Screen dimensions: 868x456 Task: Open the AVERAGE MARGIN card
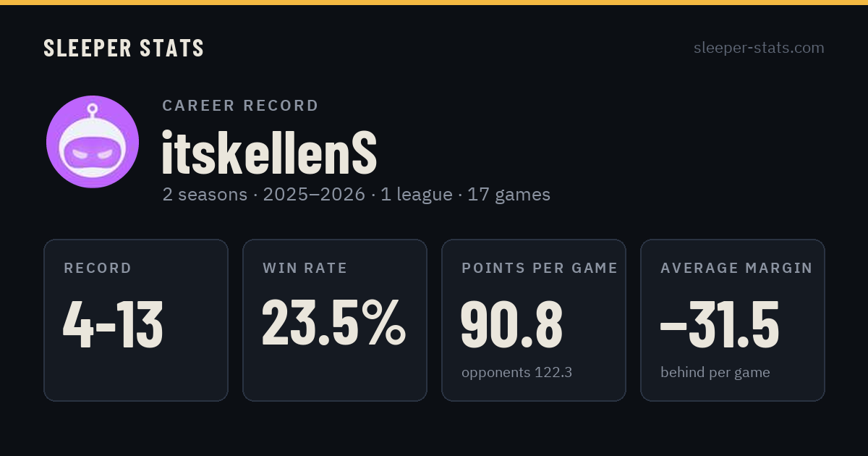pyautogui.click(x=733, y=320)
